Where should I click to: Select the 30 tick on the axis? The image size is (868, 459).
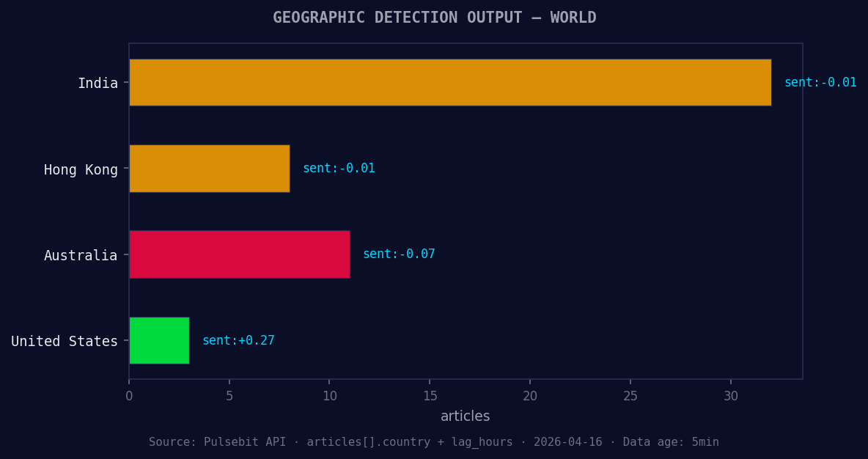coord(731,395)
